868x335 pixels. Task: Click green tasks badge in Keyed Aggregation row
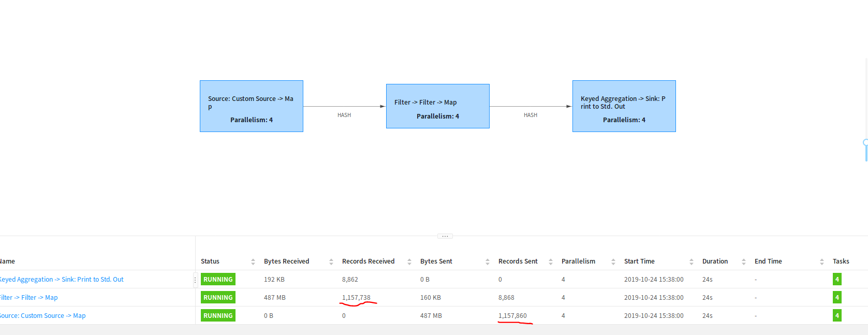pyautogui.click(x=837, y=280)
